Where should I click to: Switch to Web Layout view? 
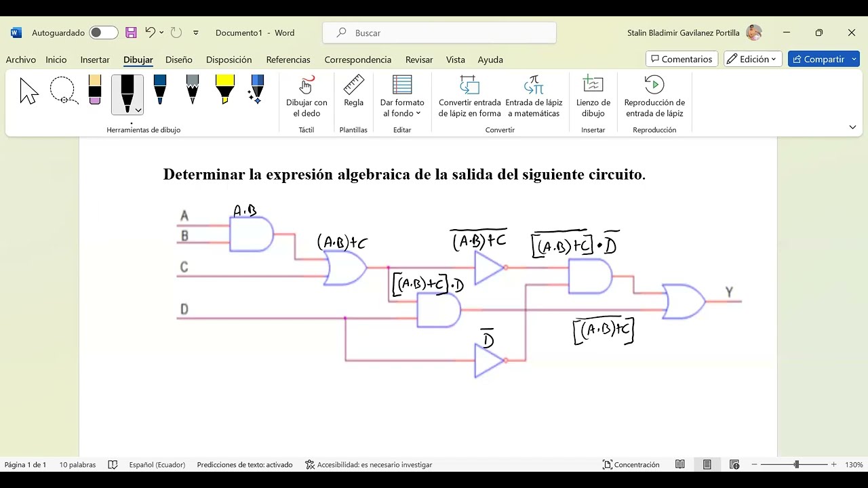734,465
